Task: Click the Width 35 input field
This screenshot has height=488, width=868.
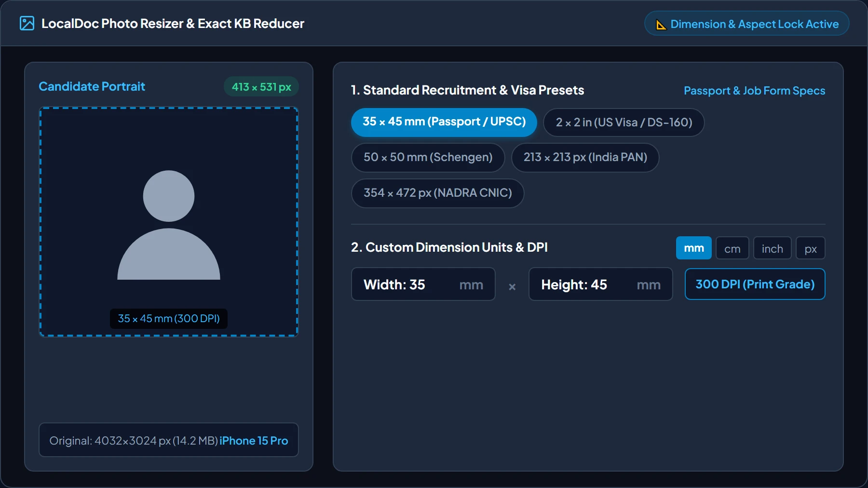Action: tap(423, 285)
